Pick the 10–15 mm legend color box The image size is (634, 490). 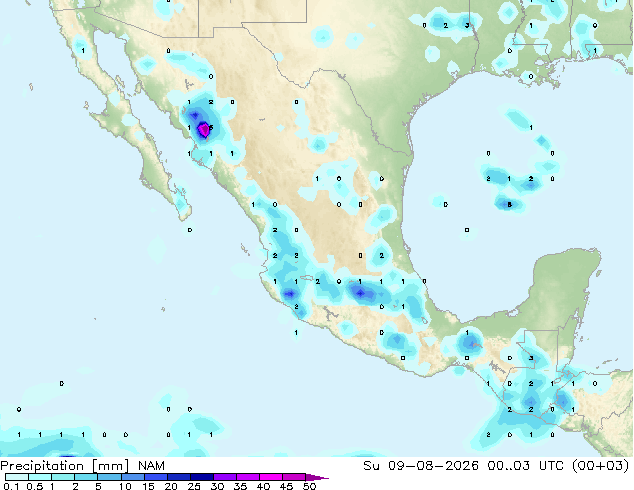pos(132,477)
